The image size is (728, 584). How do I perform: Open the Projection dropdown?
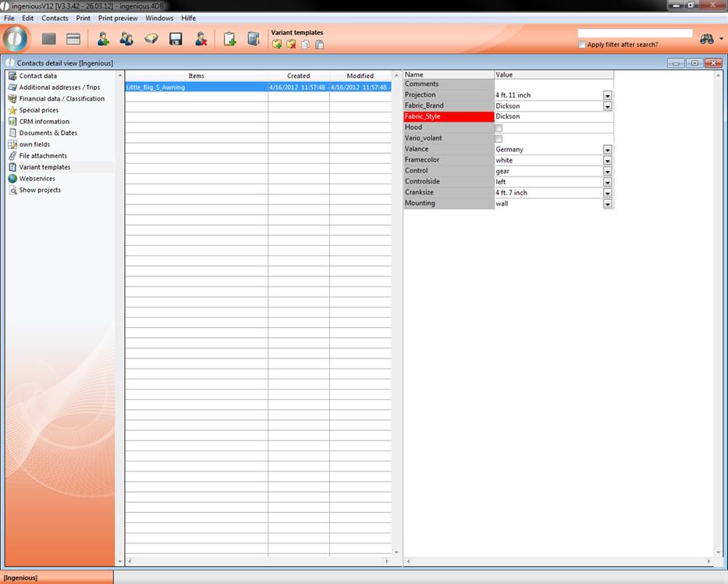point(607,95)
